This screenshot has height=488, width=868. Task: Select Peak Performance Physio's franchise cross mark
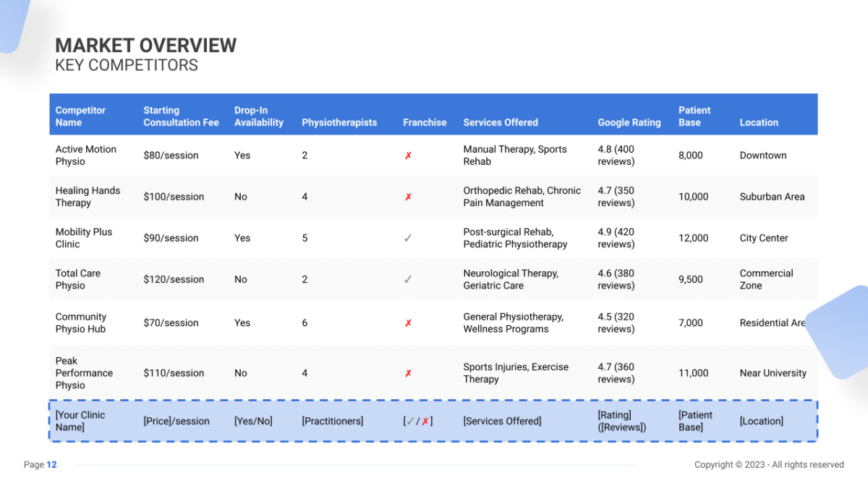pyautogui.click(x=409, y=372)
